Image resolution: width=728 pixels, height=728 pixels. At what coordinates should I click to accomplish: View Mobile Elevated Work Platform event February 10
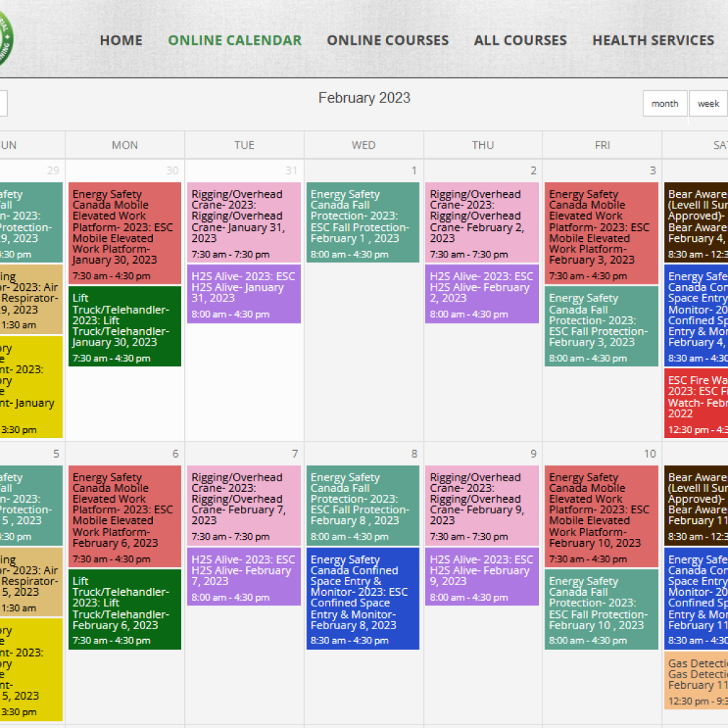point(602,516)
